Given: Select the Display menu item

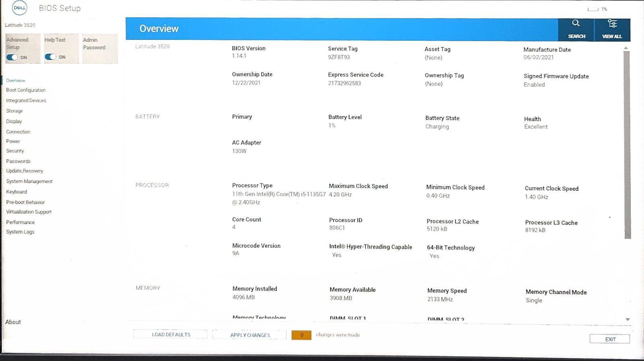Looking at the screenshot, I should [x=14, y=121].
